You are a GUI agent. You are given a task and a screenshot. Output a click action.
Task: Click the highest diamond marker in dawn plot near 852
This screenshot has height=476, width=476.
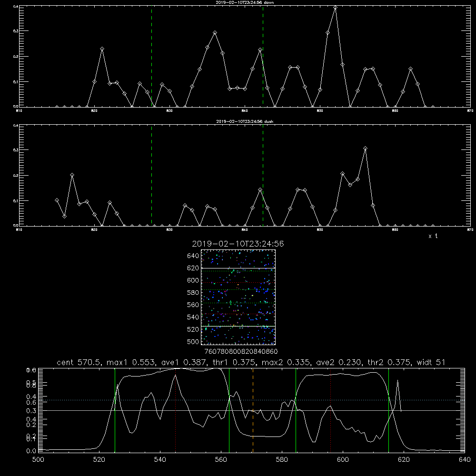(x=335, y=8)
